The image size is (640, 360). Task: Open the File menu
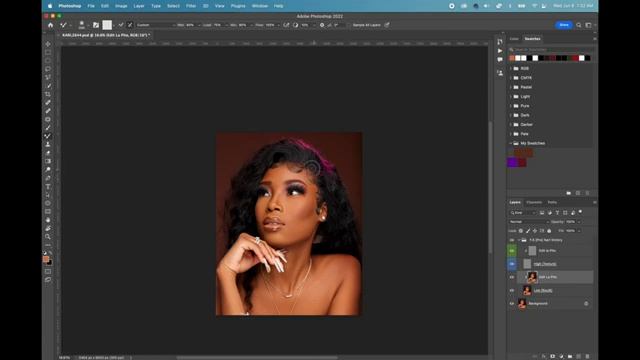coord(91,6)
